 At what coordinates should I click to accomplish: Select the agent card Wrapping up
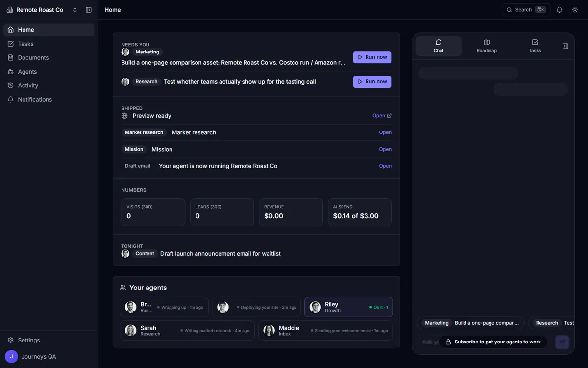point(164,307)
